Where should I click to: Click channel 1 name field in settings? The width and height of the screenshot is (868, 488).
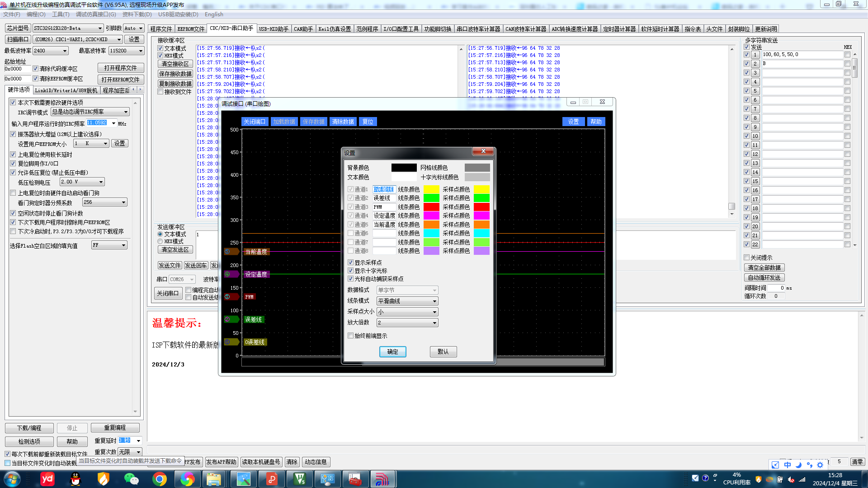click(384, 189)
